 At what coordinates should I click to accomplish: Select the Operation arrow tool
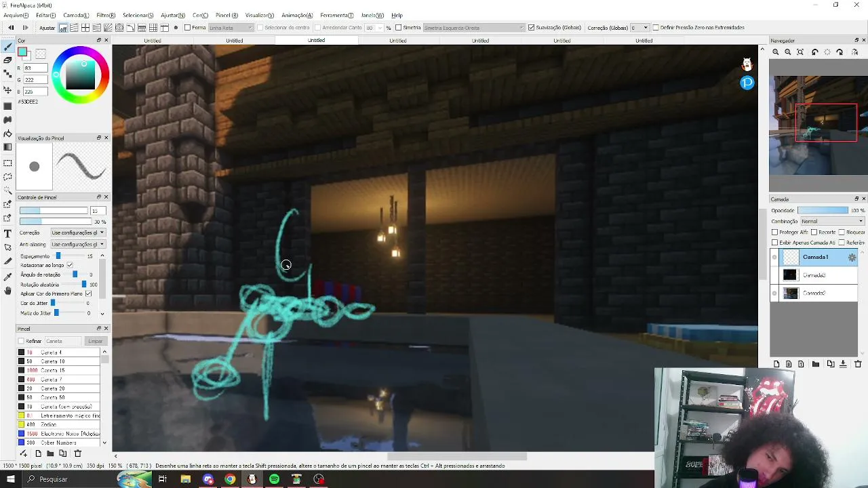click(7, 247)
